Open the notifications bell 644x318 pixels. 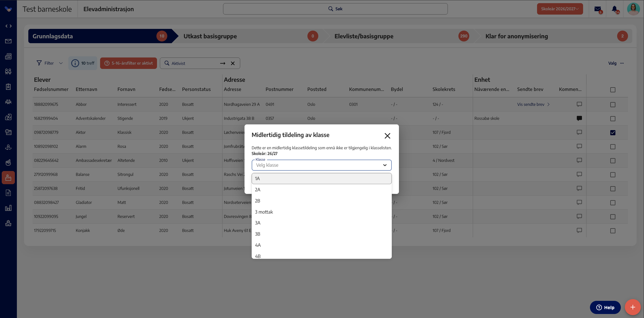coord(615,9)
